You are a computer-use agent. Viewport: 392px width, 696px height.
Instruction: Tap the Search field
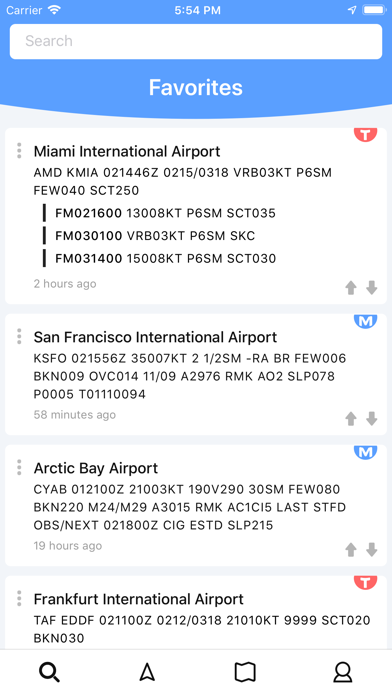click(196, 41)
